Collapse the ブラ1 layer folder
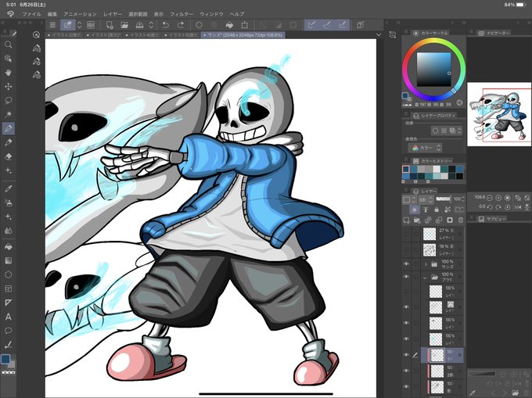 point(425,278)
